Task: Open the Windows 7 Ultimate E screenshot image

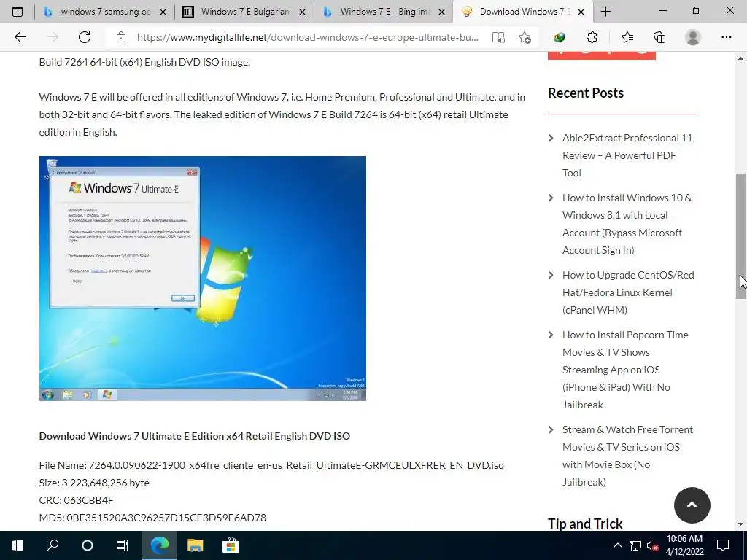Action: tap(203, 278)
